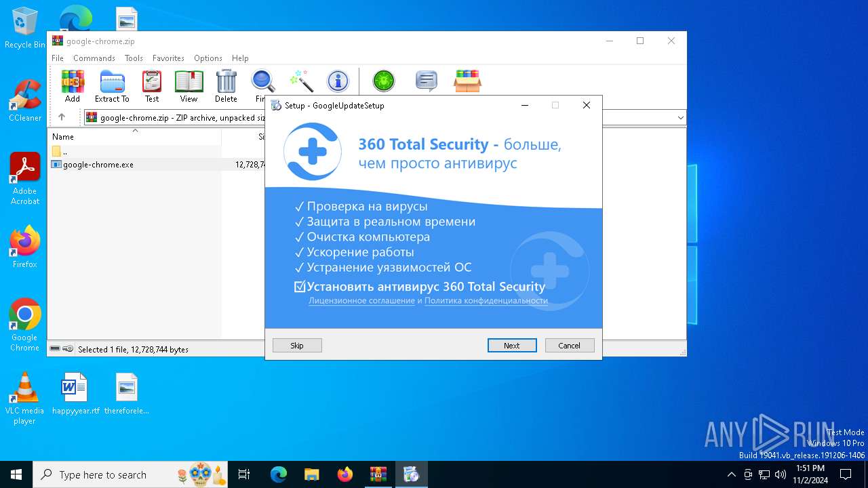This screenshot has width=868, height=488.
Task: Select the CCleaner desktop shortcut
Action: 25,100
